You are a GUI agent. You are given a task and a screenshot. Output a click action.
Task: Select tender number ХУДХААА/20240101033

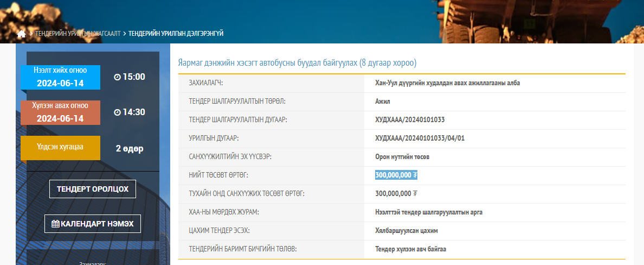pos(410,120)
